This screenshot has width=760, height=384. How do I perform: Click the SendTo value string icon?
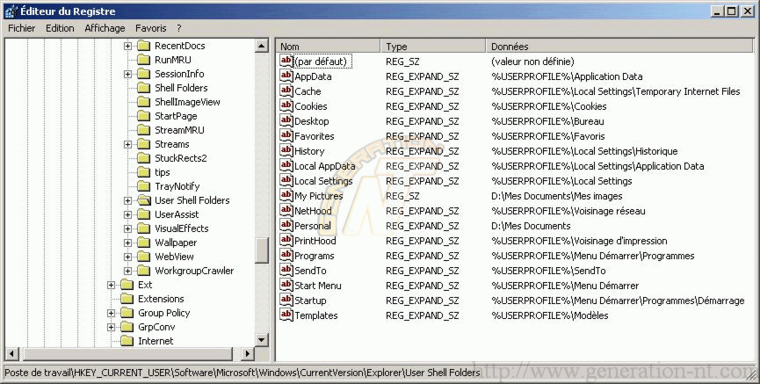[286, 271]
